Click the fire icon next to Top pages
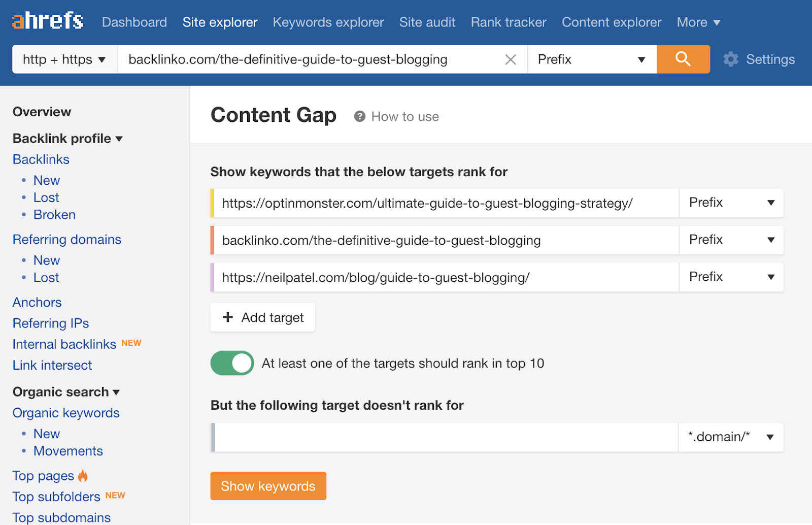 [x=83, y=475]
